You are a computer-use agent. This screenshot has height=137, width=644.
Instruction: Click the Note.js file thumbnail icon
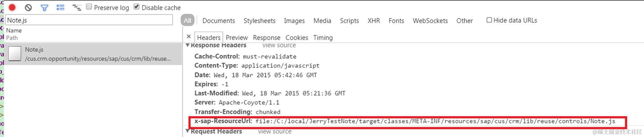15,53
